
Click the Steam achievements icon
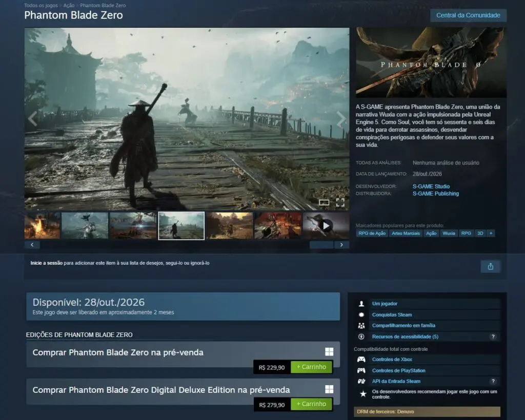coord(361,314)
